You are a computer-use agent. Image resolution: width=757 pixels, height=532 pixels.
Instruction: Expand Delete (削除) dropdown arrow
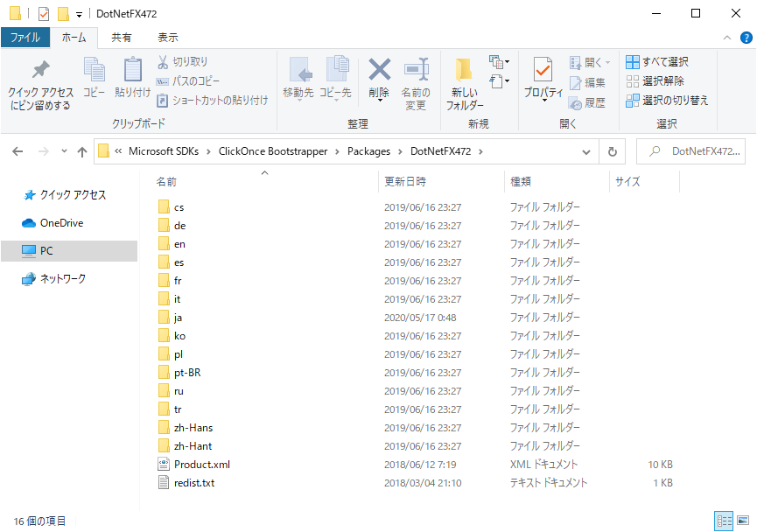coord(380,100)
